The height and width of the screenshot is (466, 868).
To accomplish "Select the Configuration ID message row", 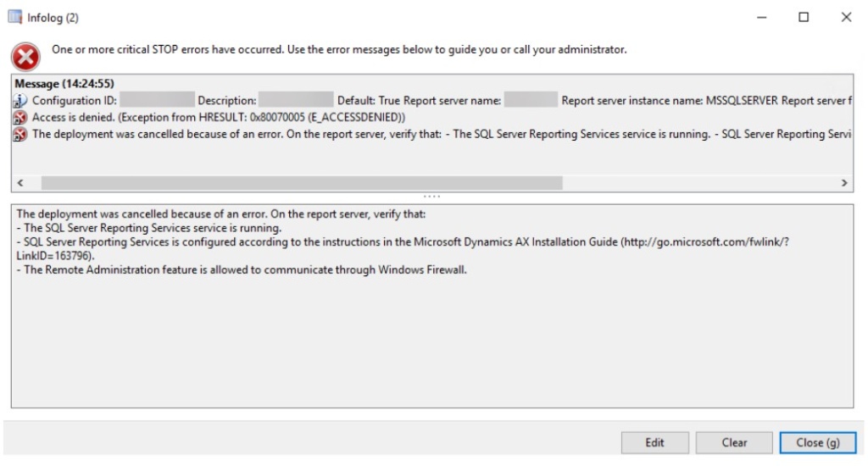I will point(431,101).
